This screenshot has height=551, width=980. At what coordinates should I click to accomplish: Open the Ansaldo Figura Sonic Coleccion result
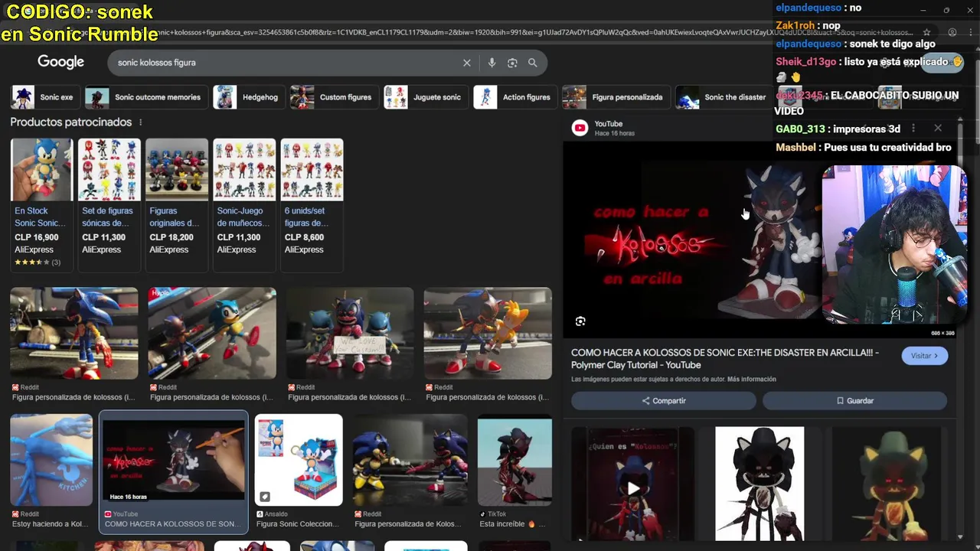(299, 472)
